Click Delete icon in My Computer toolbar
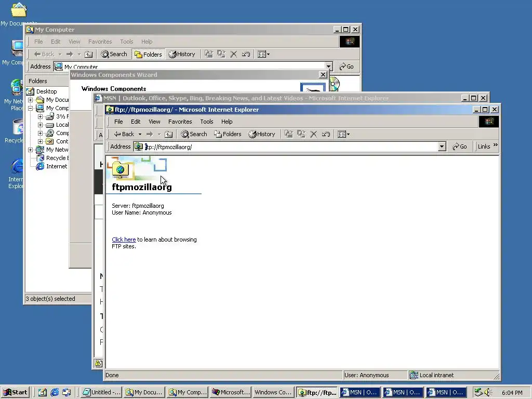Viewport: 532px width, 399px height. coord(233,54)
